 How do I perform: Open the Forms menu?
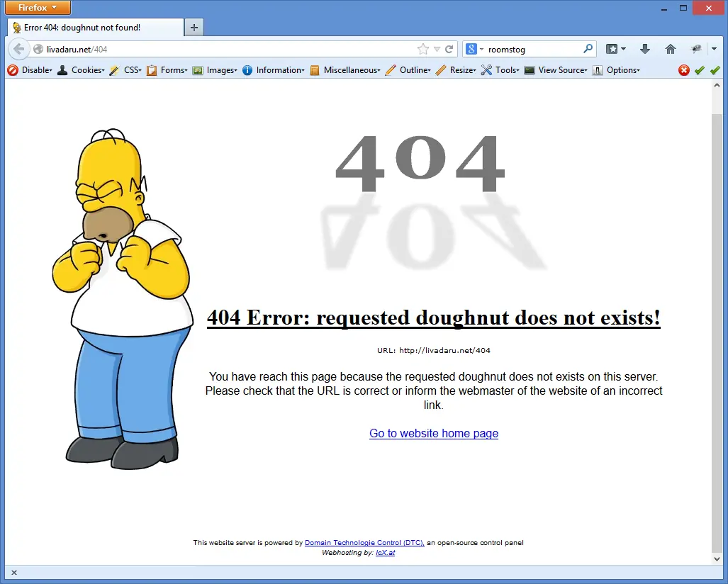pyautogui.click(x=167, y=70)
